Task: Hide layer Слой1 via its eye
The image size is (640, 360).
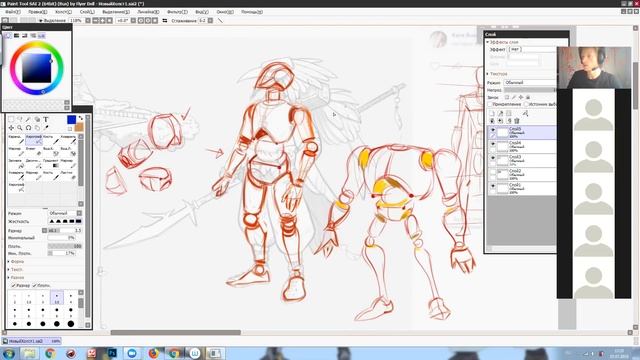Action: [x=493, y=186]
